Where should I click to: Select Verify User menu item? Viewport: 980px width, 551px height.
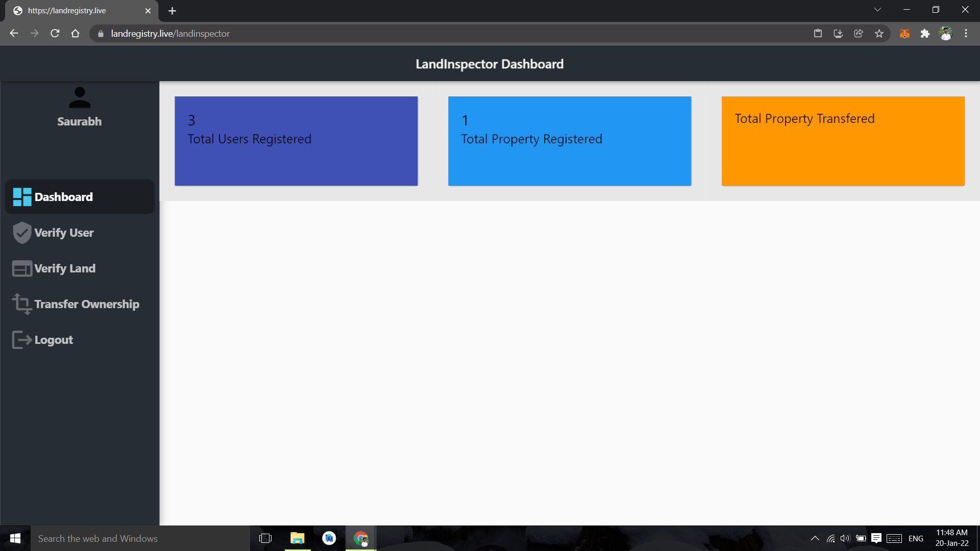point(64,233)
